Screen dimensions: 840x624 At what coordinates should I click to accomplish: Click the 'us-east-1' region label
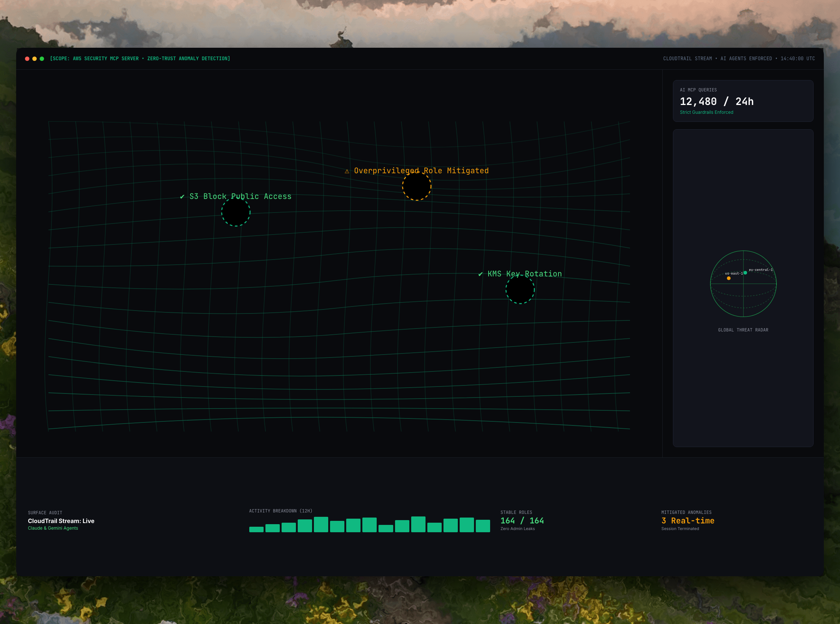click(734, 273)
